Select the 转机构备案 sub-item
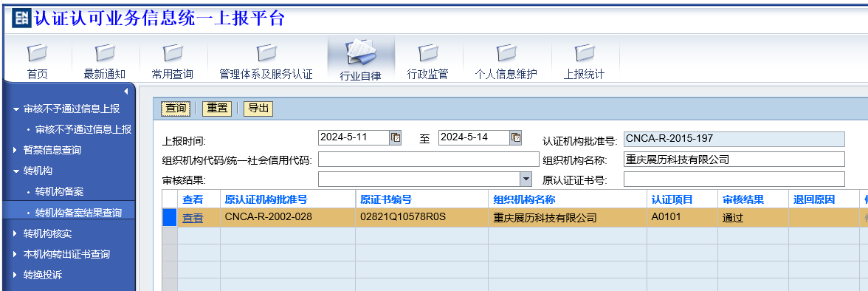 60,192
